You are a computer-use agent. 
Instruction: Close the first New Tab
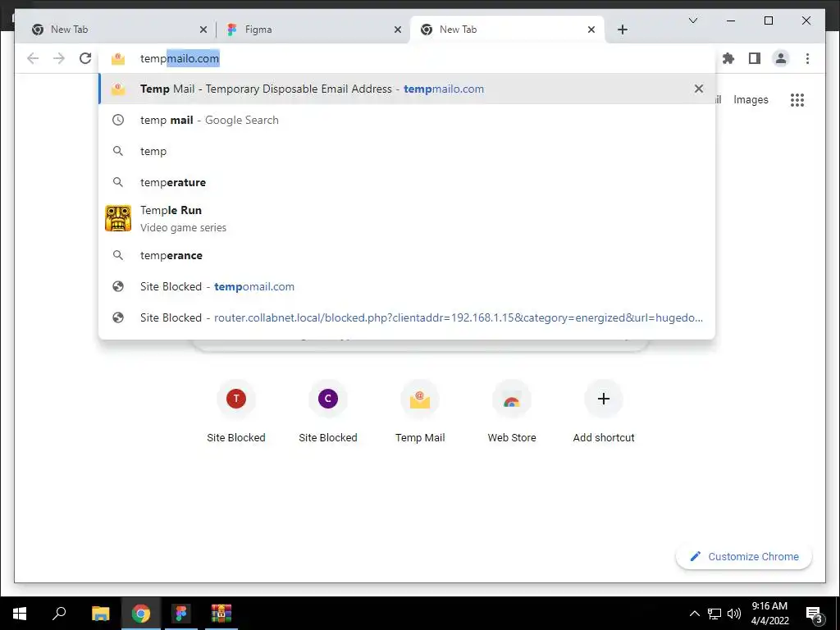tap(203, 30)
